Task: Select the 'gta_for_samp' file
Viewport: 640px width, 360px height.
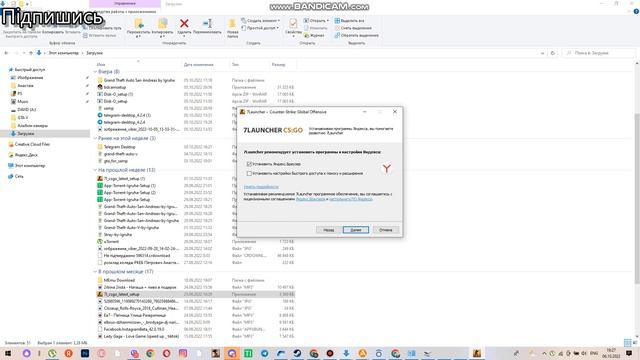Action: point(116,161)
